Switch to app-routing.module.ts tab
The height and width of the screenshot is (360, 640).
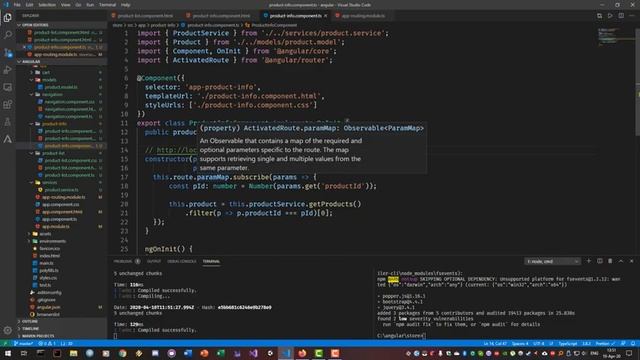point(363,16)
